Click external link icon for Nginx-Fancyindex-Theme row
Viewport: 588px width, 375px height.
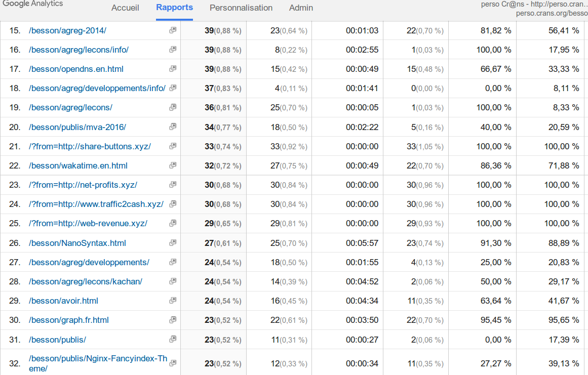point(173,363)
